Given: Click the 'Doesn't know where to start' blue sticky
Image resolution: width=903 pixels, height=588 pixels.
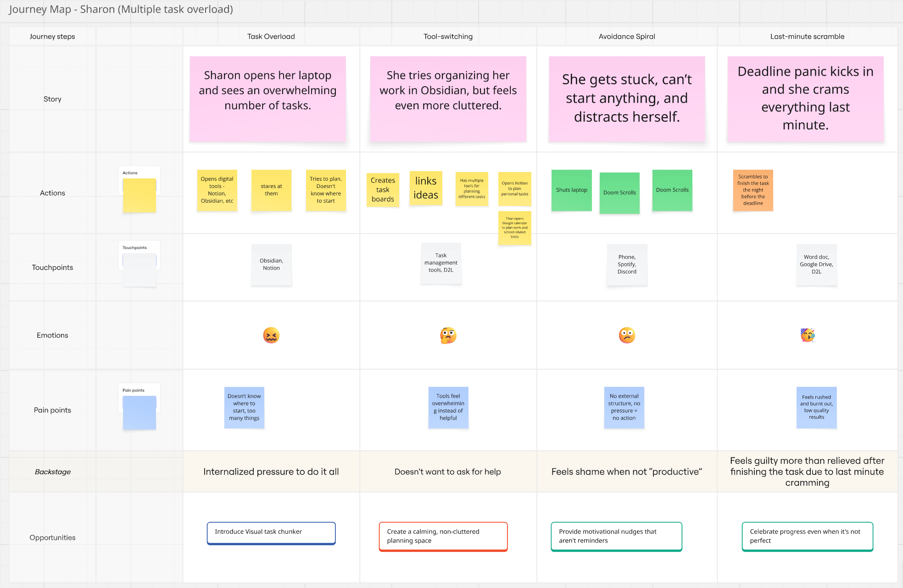Looking at the screenshot, I should [244, 407].
